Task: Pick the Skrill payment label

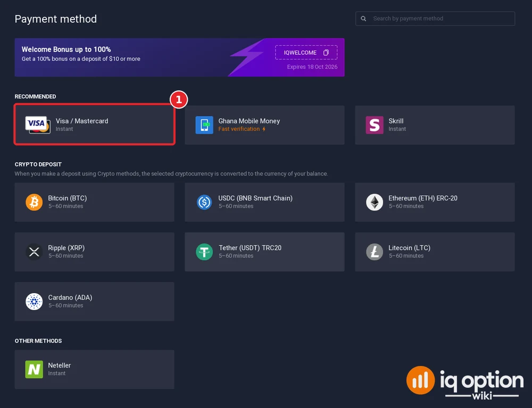Action: tap(396, 121)
